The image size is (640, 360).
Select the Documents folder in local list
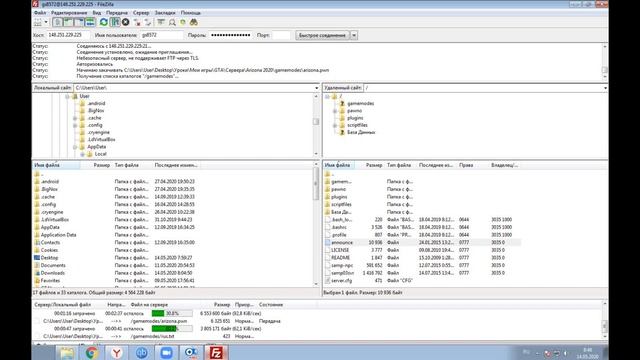click(x=53, y=266)
